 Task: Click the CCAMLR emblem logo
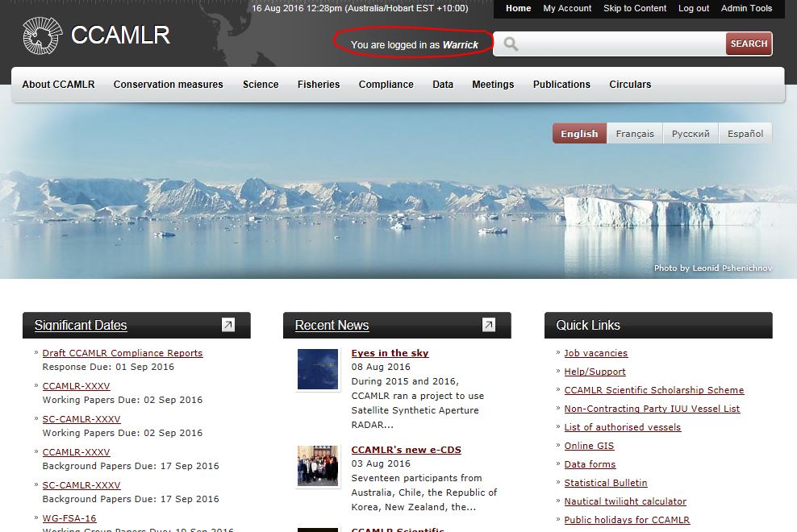point(42,35)
